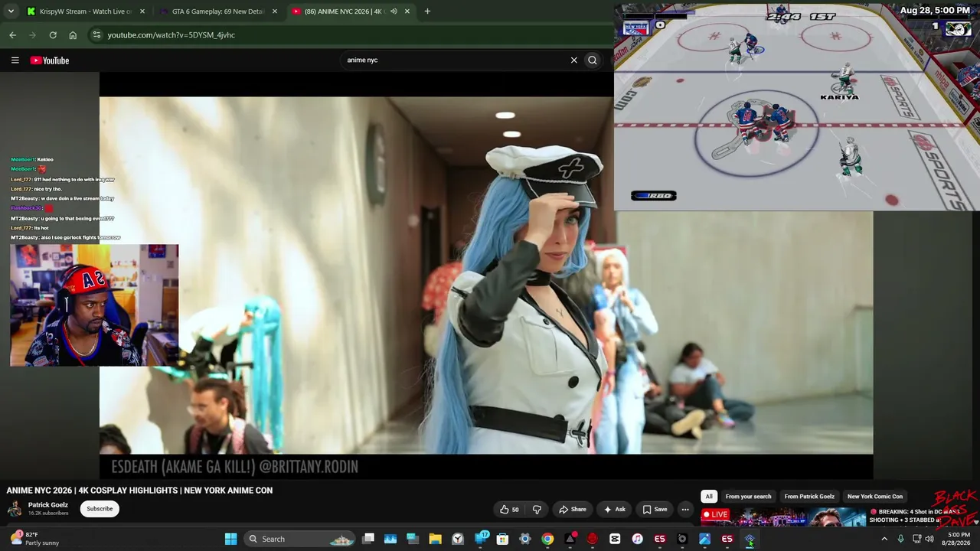The image size is (980, 551).
Task: Open the BREAKING: 4 Shot in DC video title
Action: pos(911,515)
